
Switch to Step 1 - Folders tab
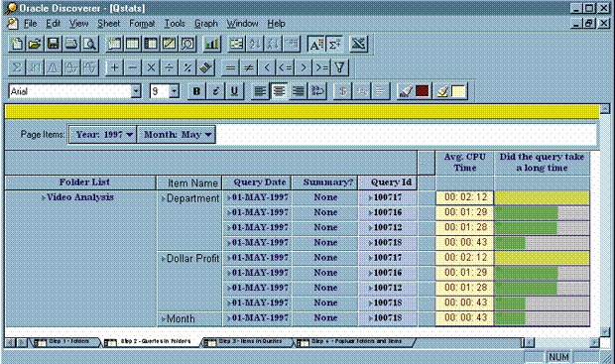(64, 341)
